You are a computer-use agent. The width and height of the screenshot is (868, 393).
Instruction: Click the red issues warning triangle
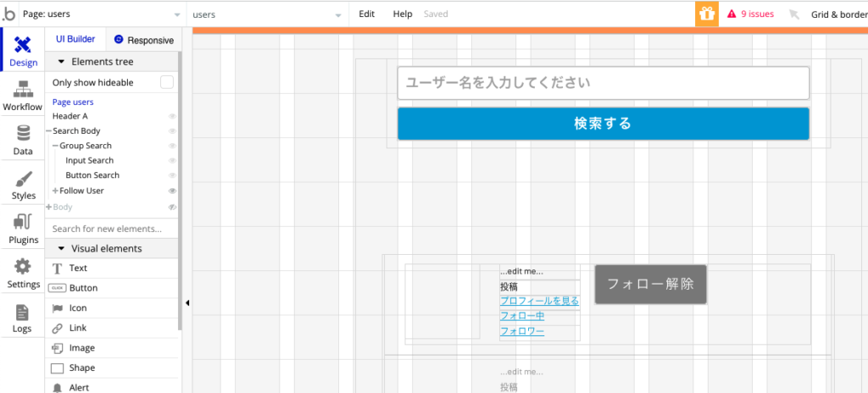pyautogui.click(x=732, y=14)
